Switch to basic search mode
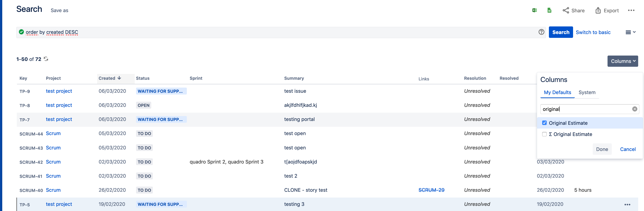The height and width of the screenshot is (211, 644). coord(593,32)
